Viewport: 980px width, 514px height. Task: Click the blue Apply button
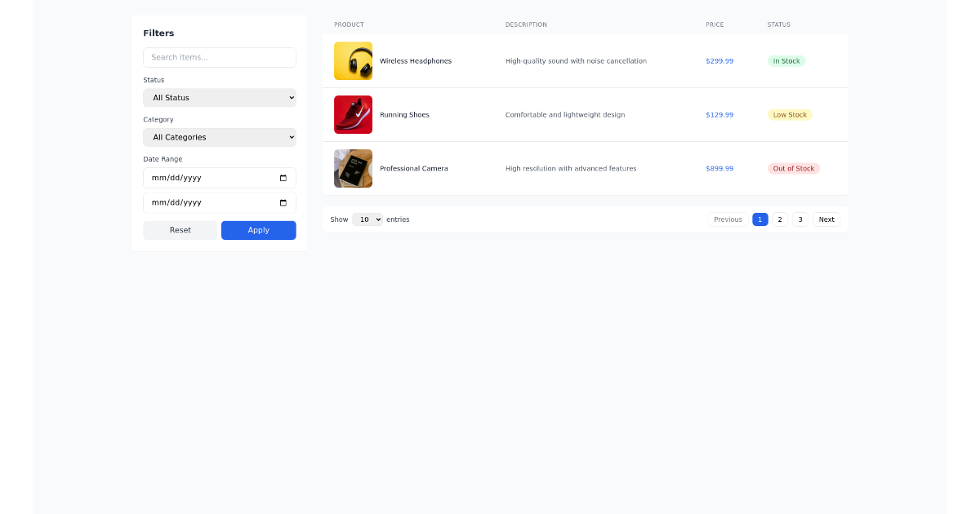258,230
